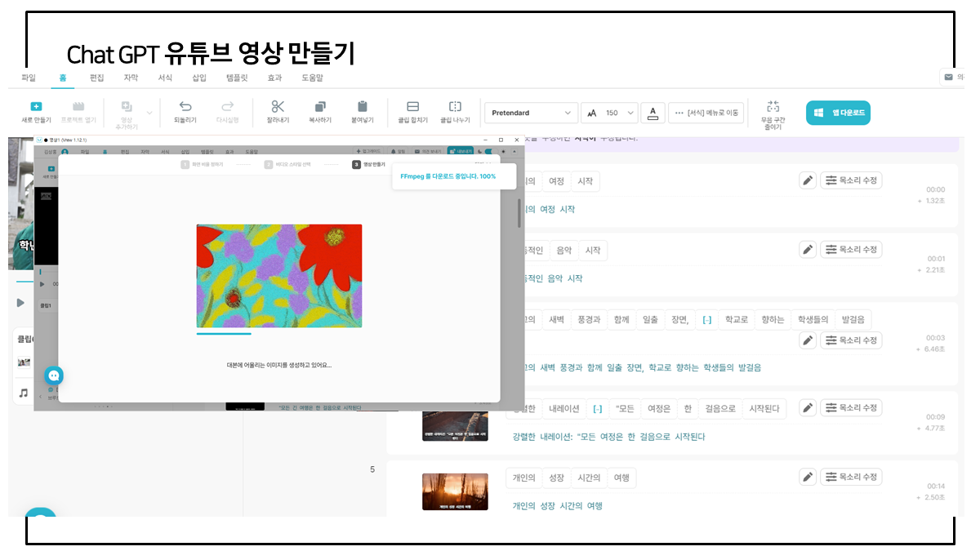Screen dimensions: 980x551
Task: Select the 여행 word chip
Action: pos(622,478)
